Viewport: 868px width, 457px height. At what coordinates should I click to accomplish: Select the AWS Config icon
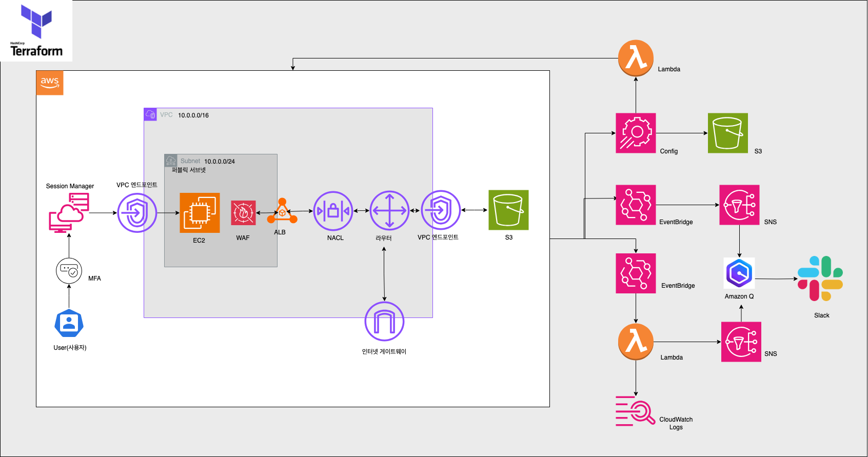636,133
